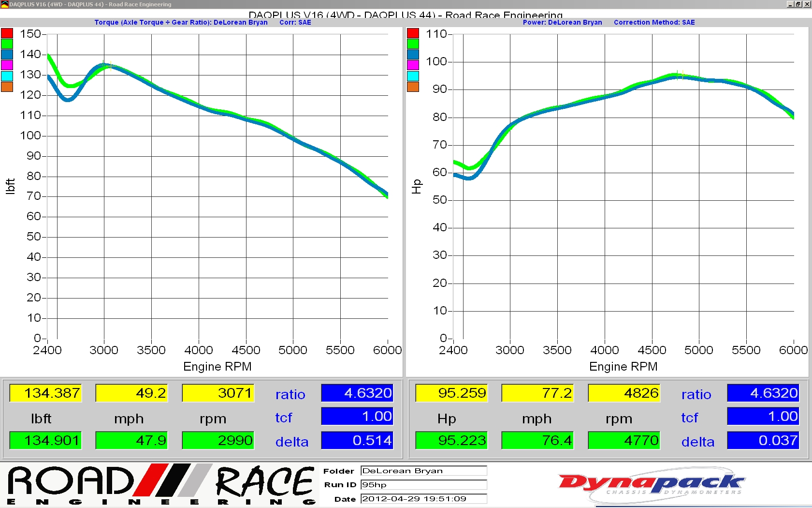Screen dimensions: 812x508
Task: Click the Run ID field 95hp
Action: click(424, 485)
